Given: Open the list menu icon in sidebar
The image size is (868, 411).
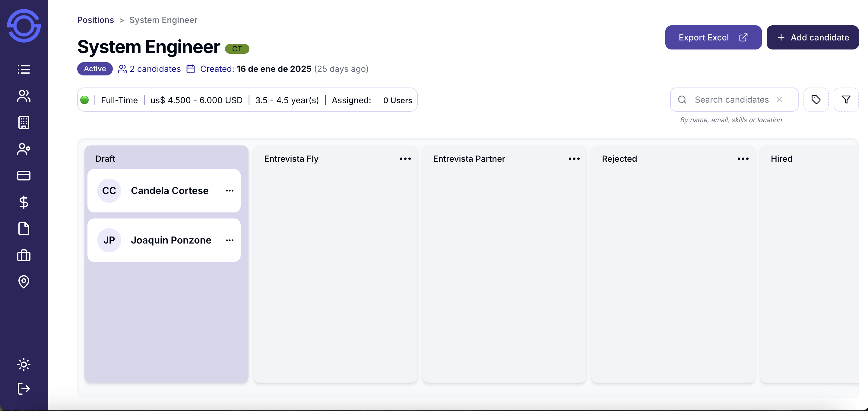Looking at the screenshot, I should click(24, 69).
